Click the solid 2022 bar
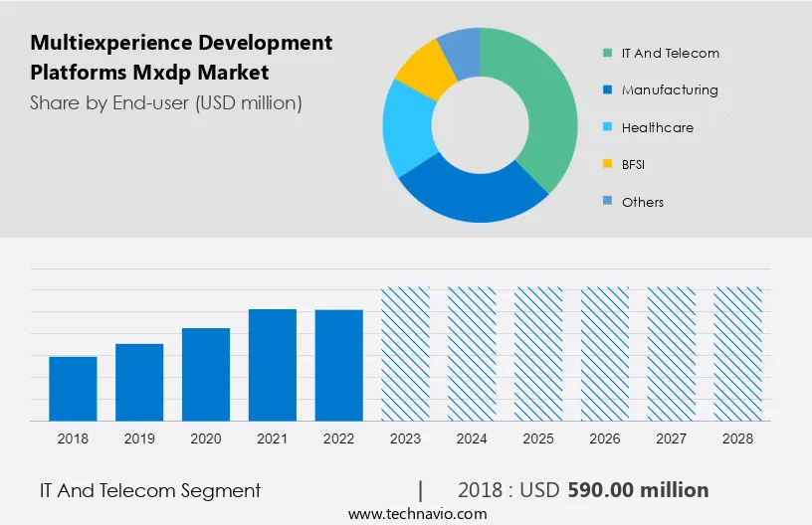Viewport: 812px width, 525px height. pyautogui.click(x=339, y=365)
